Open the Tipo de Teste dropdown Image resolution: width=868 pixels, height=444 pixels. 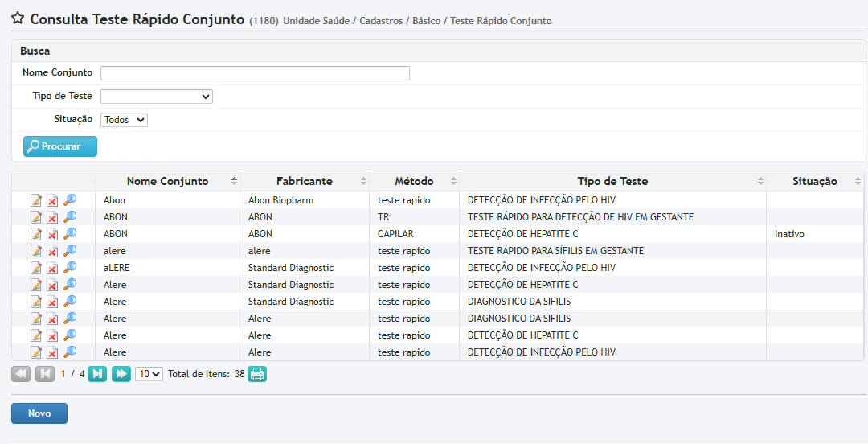coord(156,97)
